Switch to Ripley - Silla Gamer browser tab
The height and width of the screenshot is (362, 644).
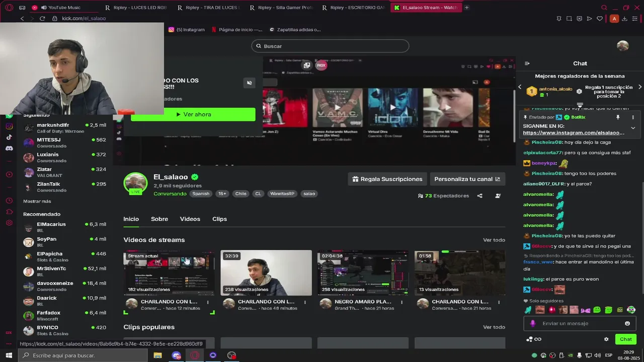[x=281, y=8]
